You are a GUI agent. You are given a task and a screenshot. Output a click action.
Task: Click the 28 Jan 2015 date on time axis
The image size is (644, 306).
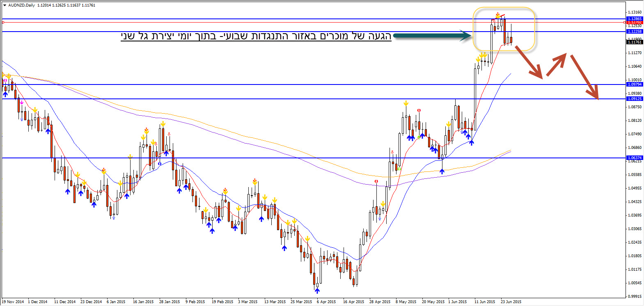pyautogui.click(x=170, y=302)
